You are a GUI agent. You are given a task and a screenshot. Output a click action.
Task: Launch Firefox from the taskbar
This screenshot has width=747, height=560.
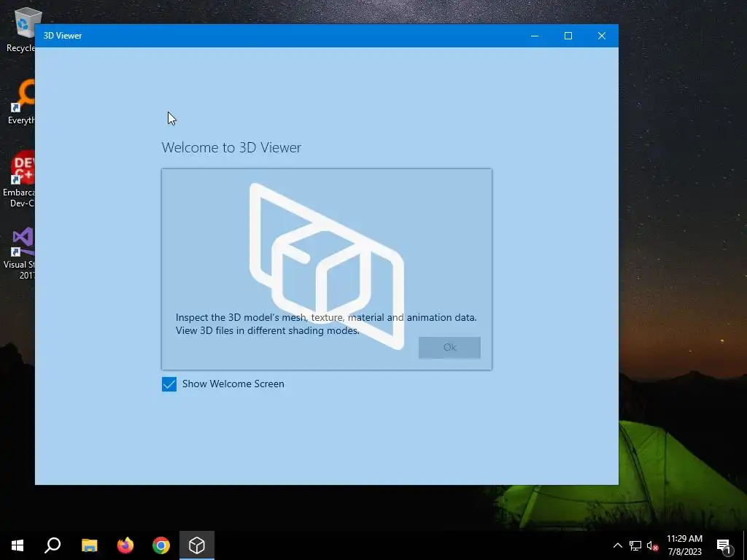pyautogui.click(x=125, y=545)
